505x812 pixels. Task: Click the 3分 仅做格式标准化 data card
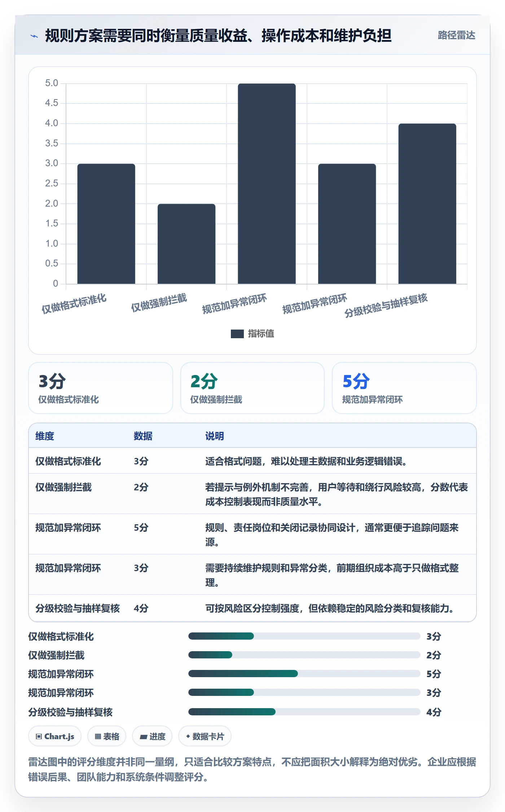tap(101, 388)
